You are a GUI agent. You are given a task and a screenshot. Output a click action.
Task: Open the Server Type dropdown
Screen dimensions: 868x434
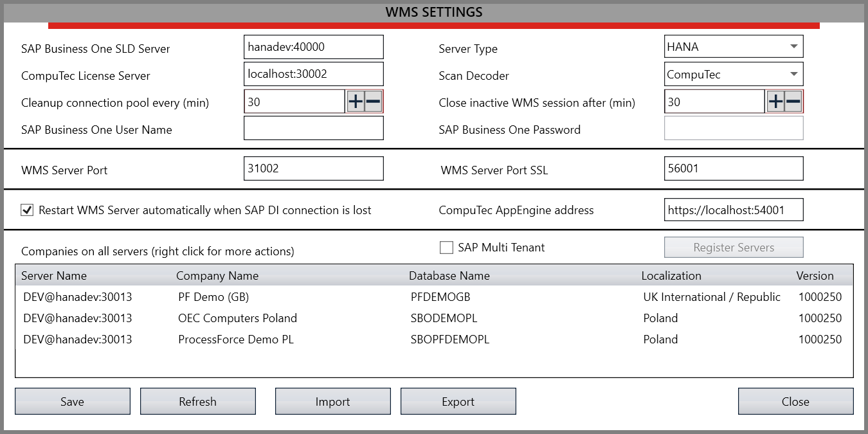794,46
